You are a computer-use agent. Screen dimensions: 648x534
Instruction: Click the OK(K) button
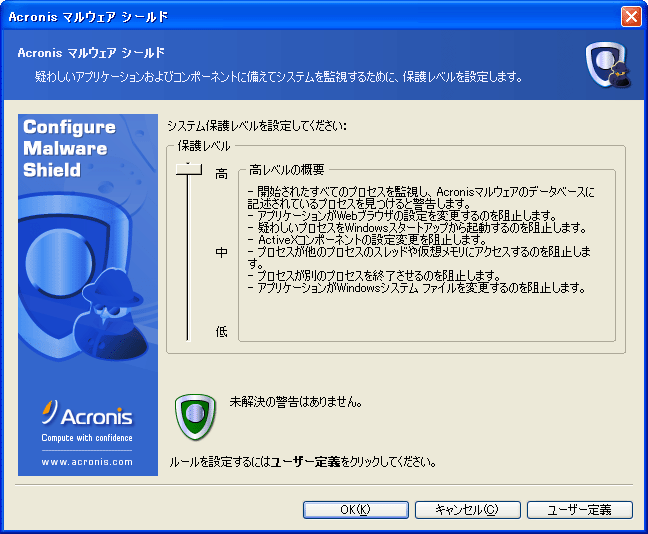355,510
